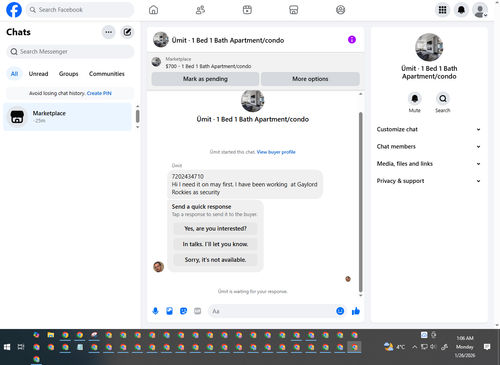Show hidden system tray icons chevron

[x=414, y=347]
